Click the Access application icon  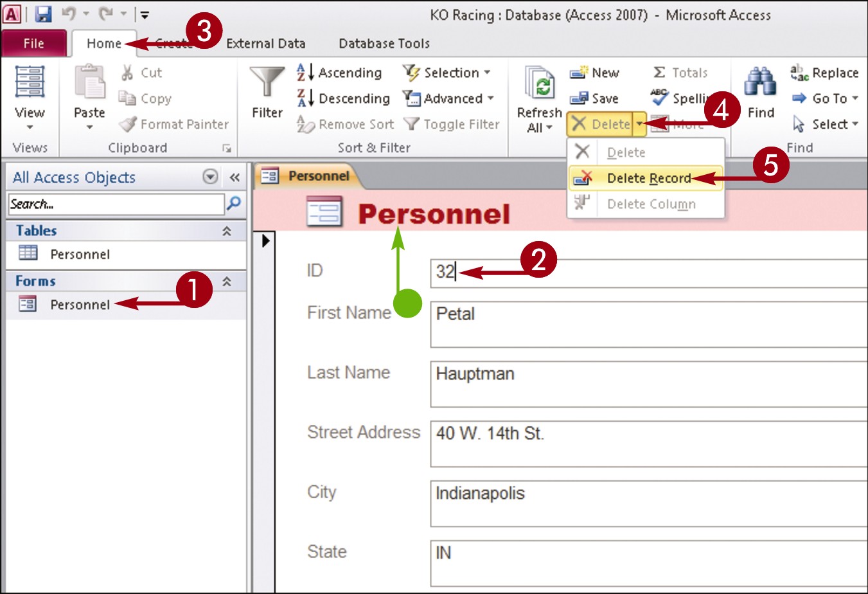point(12,14)
